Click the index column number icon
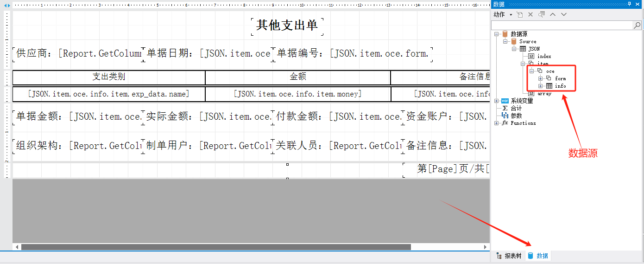 (531, 56)
